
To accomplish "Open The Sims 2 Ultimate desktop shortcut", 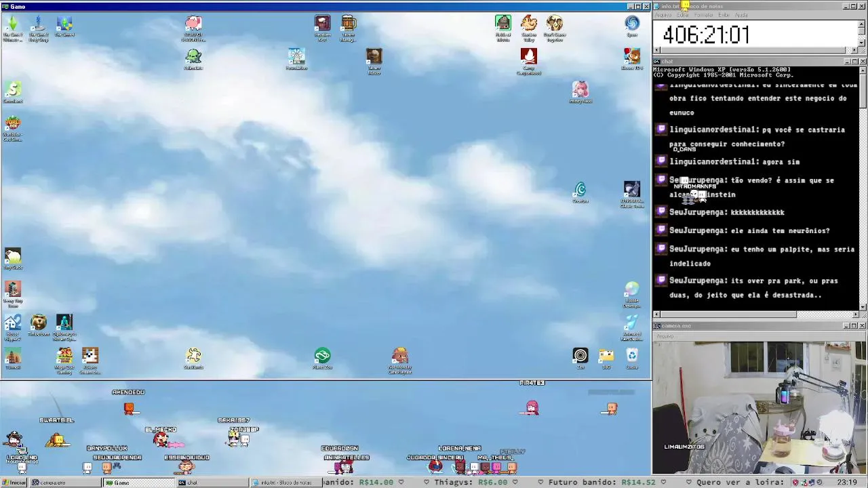I will pyautogui.click(x=12, y=29).
